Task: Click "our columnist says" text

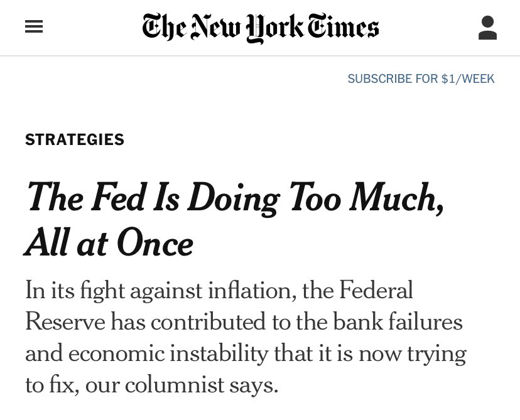Action: pos(193,385)
